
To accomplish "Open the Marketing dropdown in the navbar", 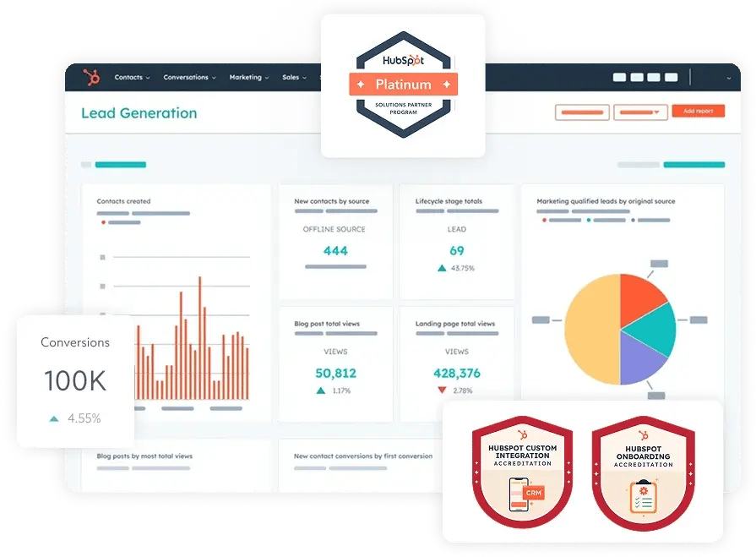I will [249, 78].
